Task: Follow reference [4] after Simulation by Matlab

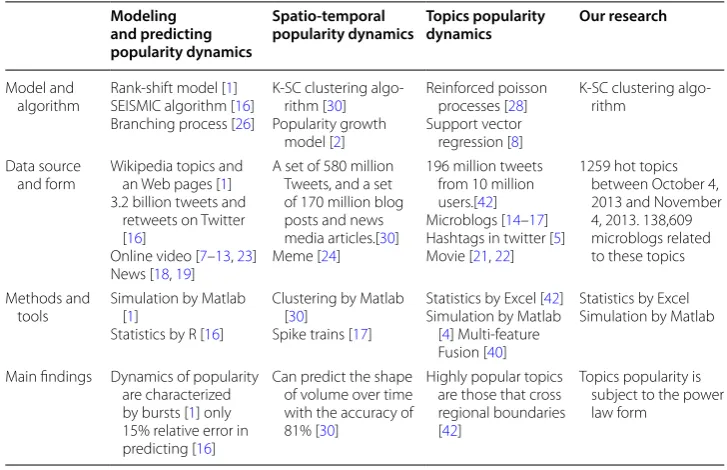Action: click(x=446, y=334)
